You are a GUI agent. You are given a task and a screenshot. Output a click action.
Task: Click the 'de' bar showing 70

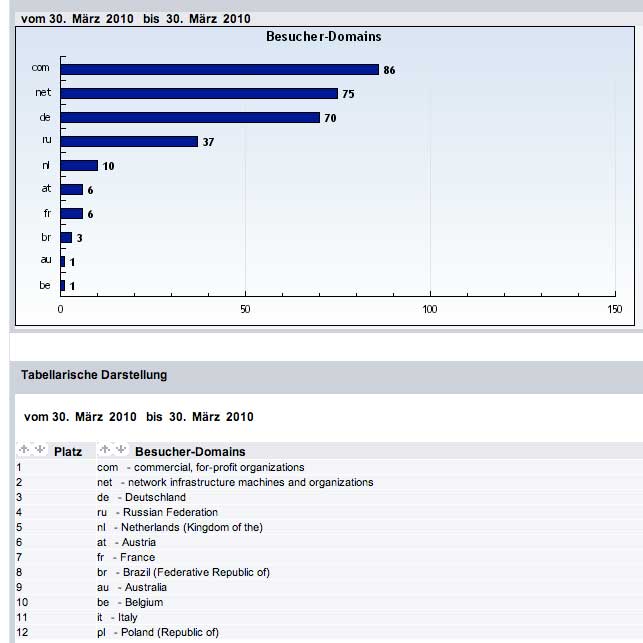(190, 117)
